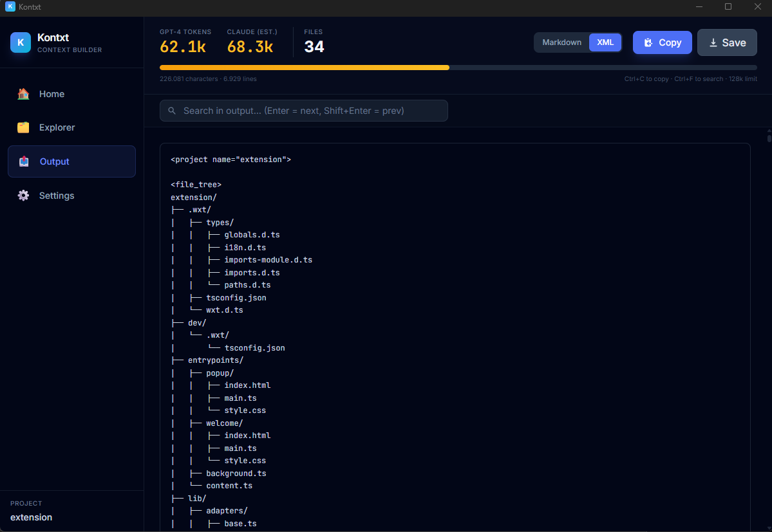Click project name extension in sidebar footer

point(31,517)
